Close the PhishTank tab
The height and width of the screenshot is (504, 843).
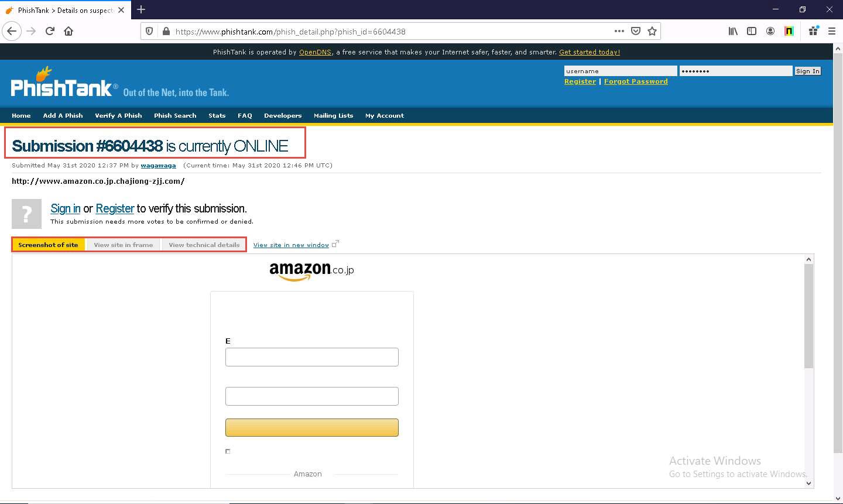(x=121, y=10)
